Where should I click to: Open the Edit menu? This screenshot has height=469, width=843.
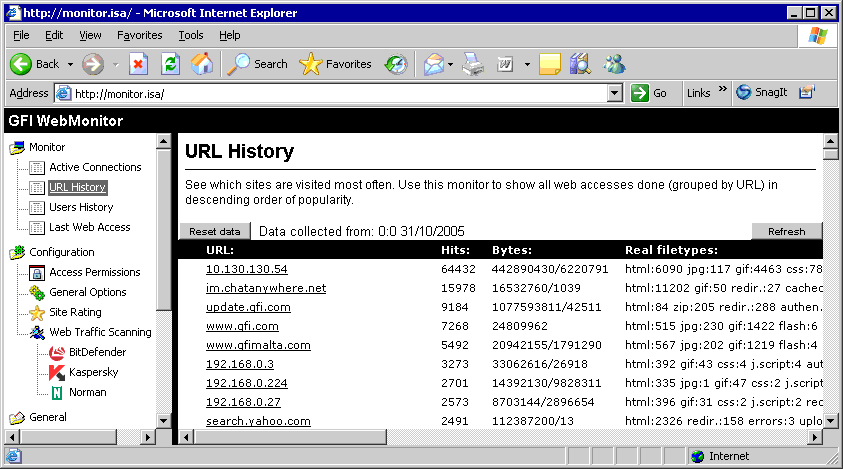click(54, 35)
